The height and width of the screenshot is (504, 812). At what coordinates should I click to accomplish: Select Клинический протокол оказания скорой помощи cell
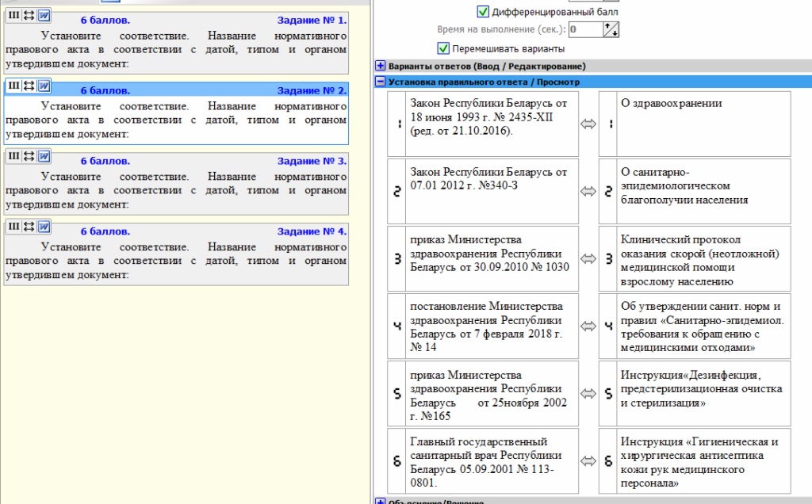click(x=703, y=258)
